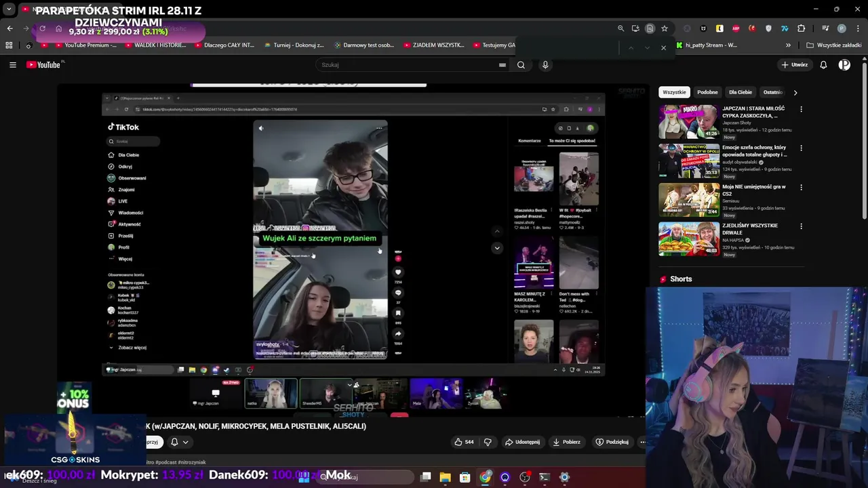868x488 pixels.
Task: Click the Utwórz create button
Action: pos(795,65)
